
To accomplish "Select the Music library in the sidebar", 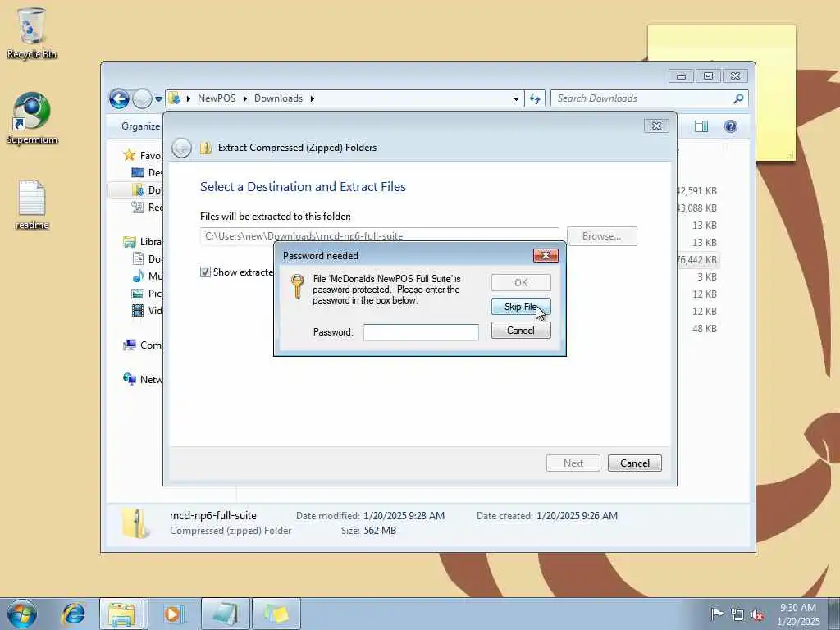I will (148, 276).
